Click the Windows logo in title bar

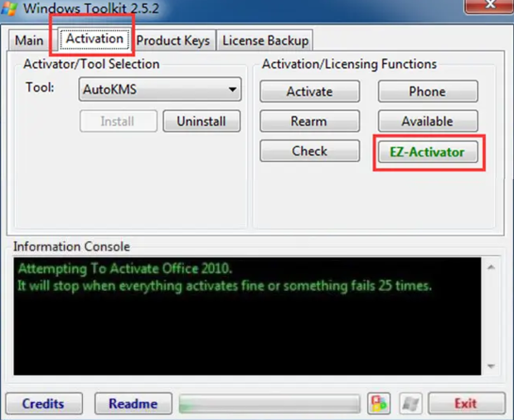coord(9,8)
